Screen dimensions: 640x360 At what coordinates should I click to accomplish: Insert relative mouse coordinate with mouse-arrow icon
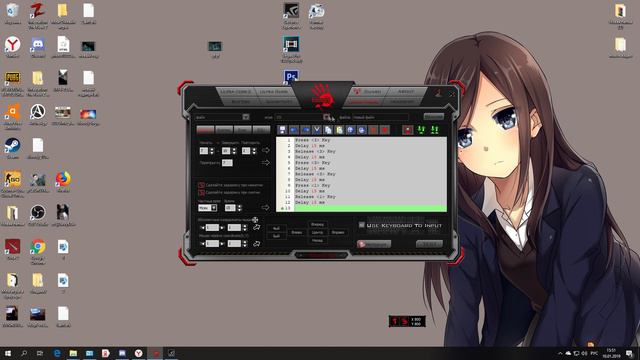tap(256, 244)
